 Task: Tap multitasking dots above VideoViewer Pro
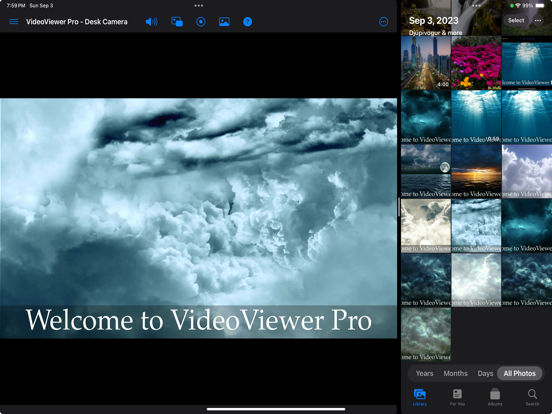(199, 6)
